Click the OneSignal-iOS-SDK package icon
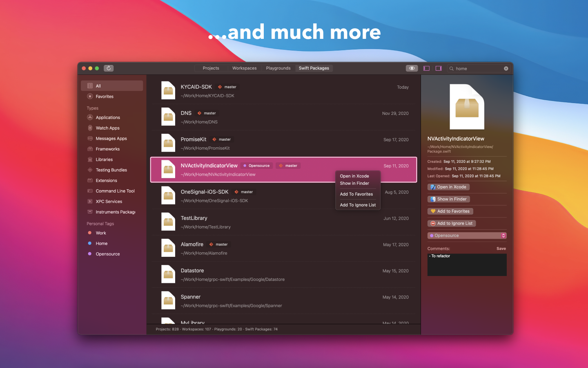 click(x=168, y=195)
